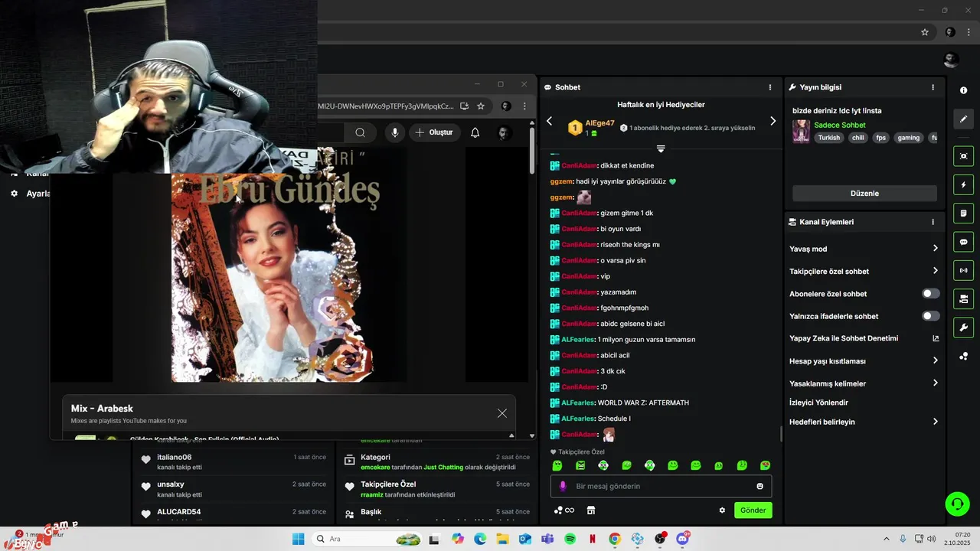Viewport: 980px width, 551px height.
Task: Open Yayın bilgisi panel three-dot menu
Action: pyautogui.click(x=933, y=87)
